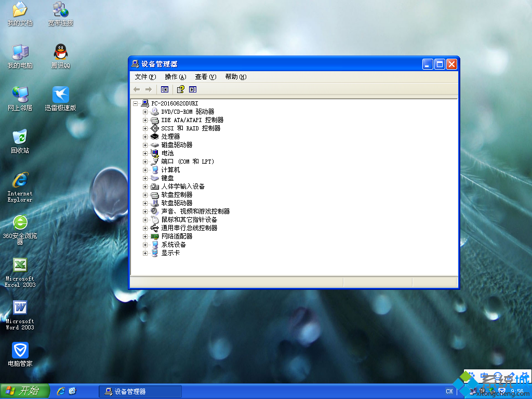Expand the 计算机 node
The height and width of the screenshot is (399, 532).
coord(145,170)
